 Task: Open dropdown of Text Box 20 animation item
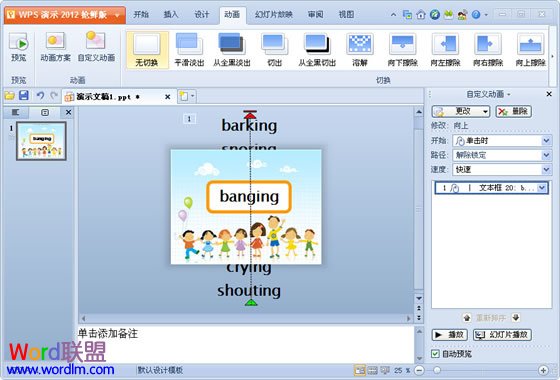click(542, 188)
